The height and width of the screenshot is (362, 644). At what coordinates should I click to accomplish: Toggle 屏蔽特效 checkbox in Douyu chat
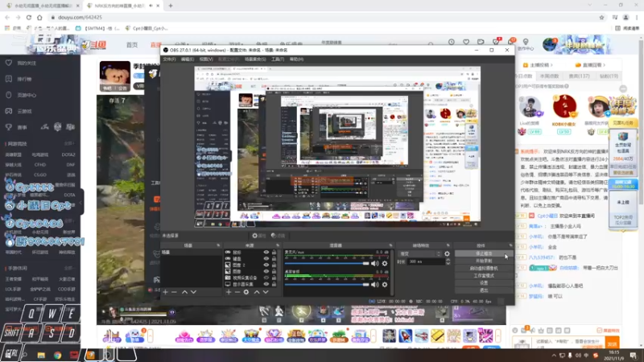599,331
